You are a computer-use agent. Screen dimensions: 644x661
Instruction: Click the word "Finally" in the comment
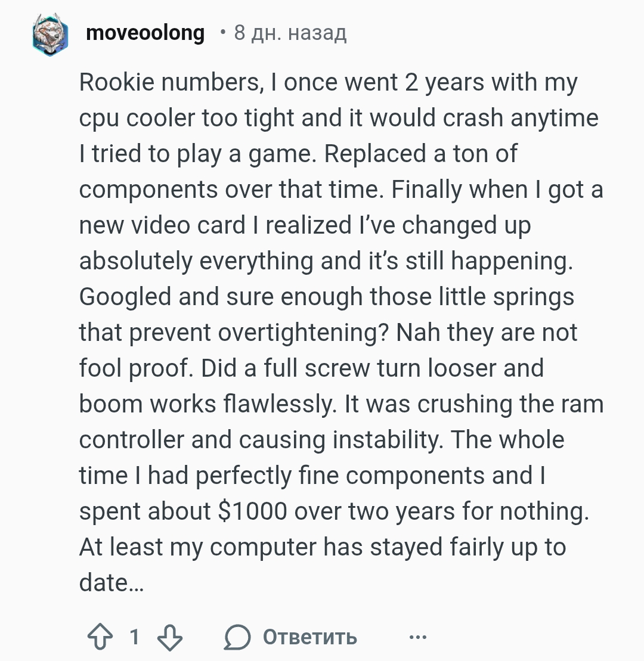428,190
